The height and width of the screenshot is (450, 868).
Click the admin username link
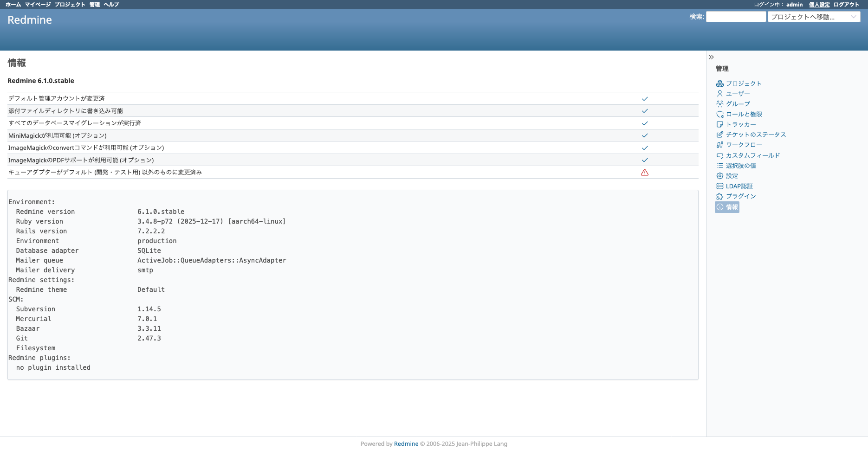tap(794, 5)
